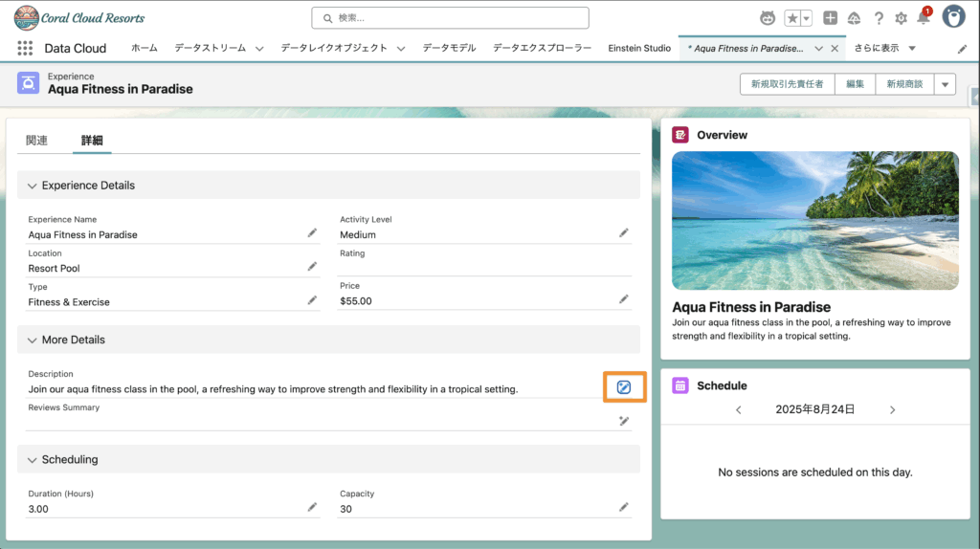The height and width of the screenshot is (549, 980).
Task: Collapse the Scheduling section
Action: tap(33, 460)
